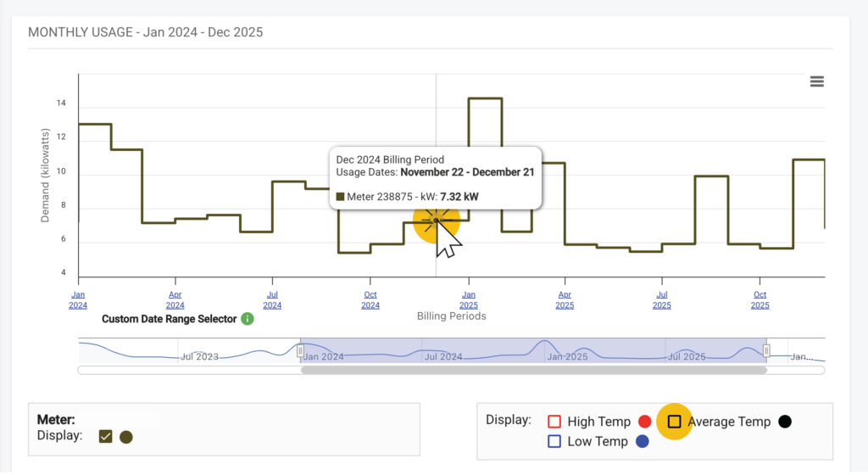
Task: Enable the High Temp checkbox
Action: tap(554, 422)
